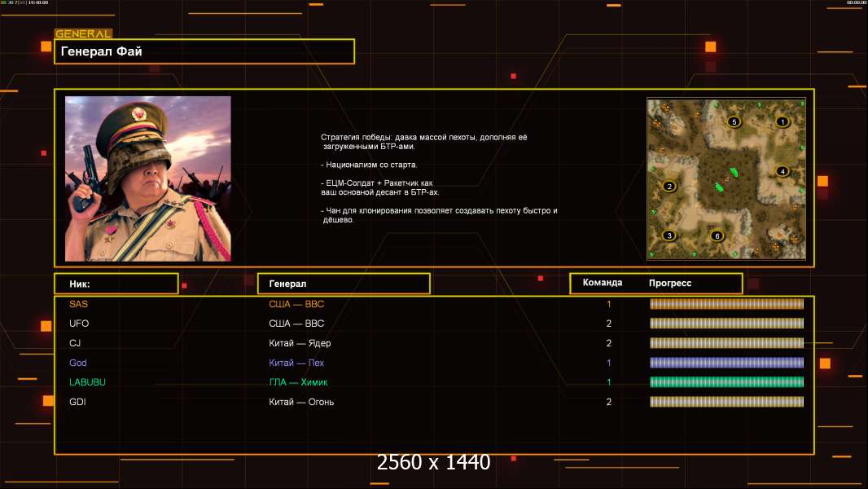Select the player name SAS

pyautogui.click(x=78, y=304)
